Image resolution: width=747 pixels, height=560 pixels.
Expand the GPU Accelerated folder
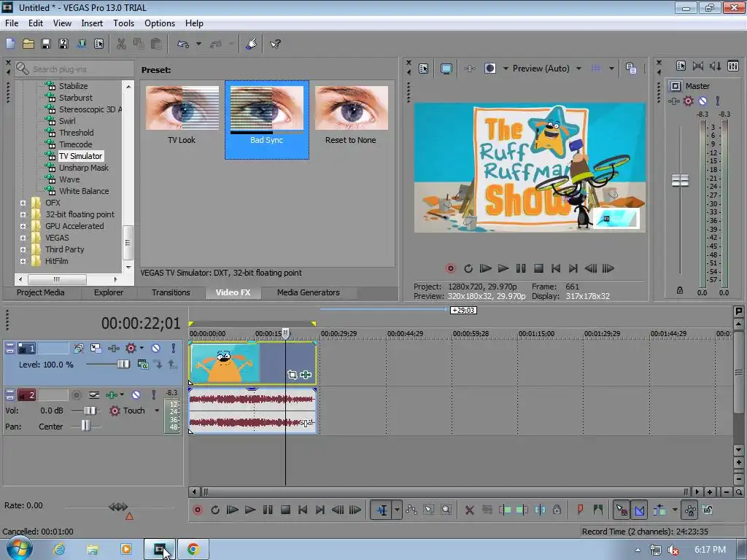(23, 226)
